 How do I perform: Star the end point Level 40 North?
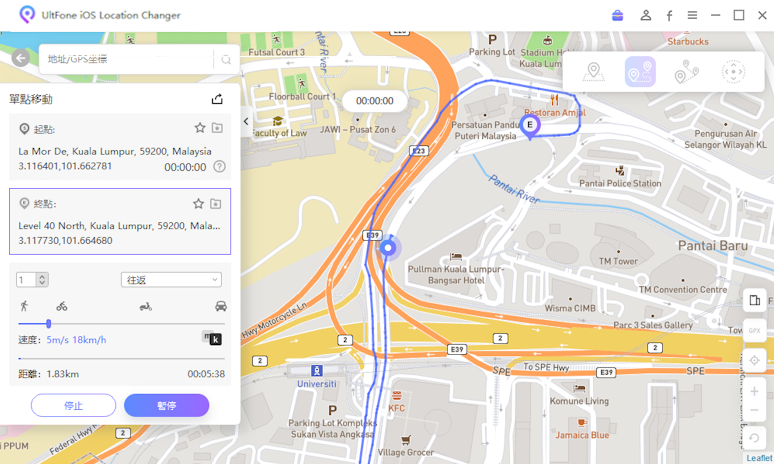point(198,203)
